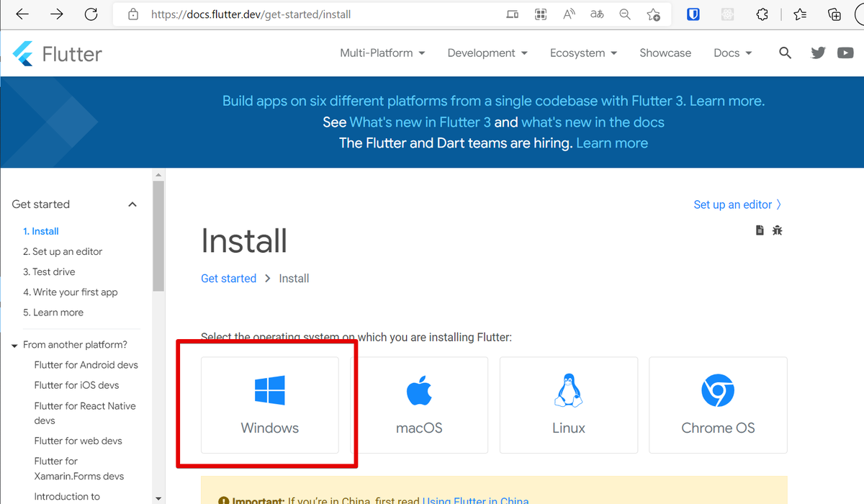Open Flutter's YouTube icon link
This screenshot has height=504, width=864.
(845, 53)
